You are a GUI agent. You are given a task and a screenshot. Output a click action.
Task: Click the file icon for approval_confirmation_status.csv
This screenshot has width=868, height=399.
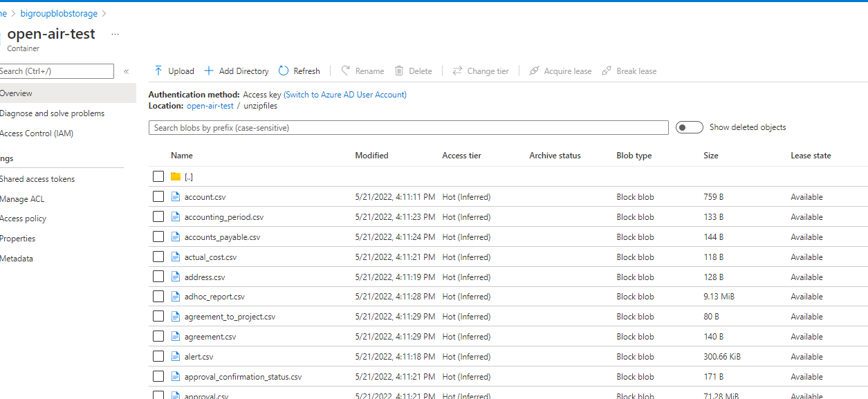coord(176,377)
